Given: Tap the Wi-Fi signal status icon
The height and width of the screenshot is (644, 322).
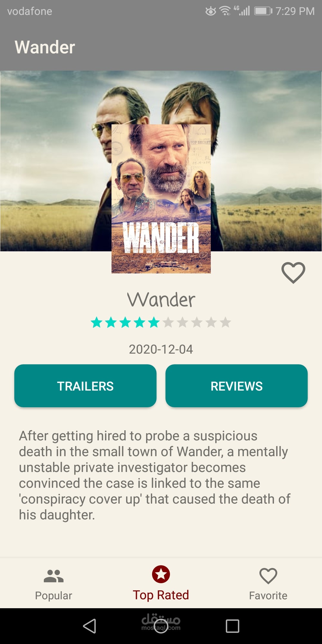Looking at the screenshot, I should [225, 11].
